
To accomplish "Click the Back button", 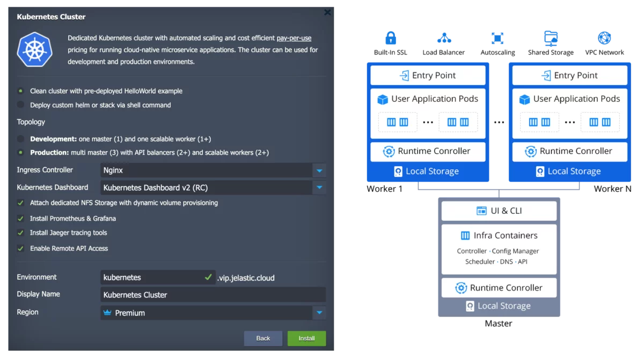I will click(x=263, y=338).
